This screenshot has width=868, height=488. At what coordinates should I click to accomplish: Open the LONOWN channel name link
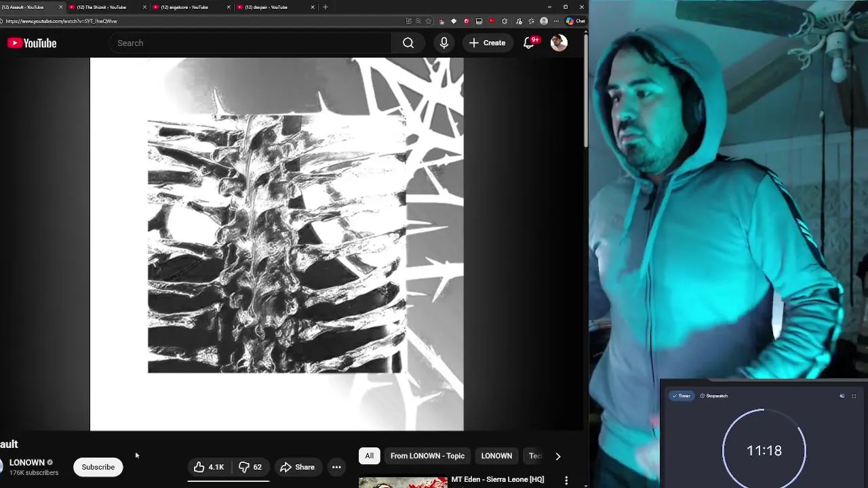[x=27, y=462]
